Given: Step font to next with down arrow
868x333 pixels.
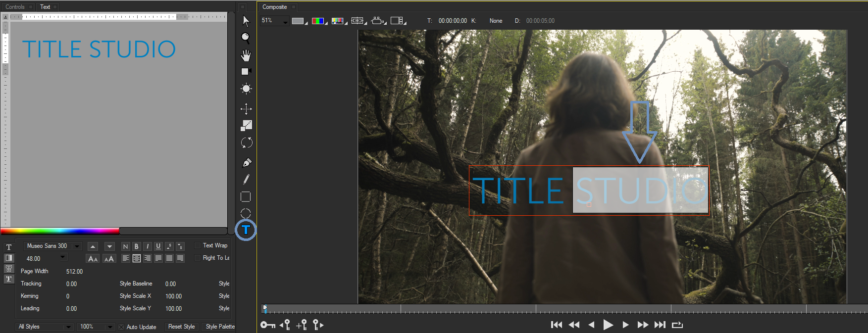Looking at the screenshot, I should 109,246.
